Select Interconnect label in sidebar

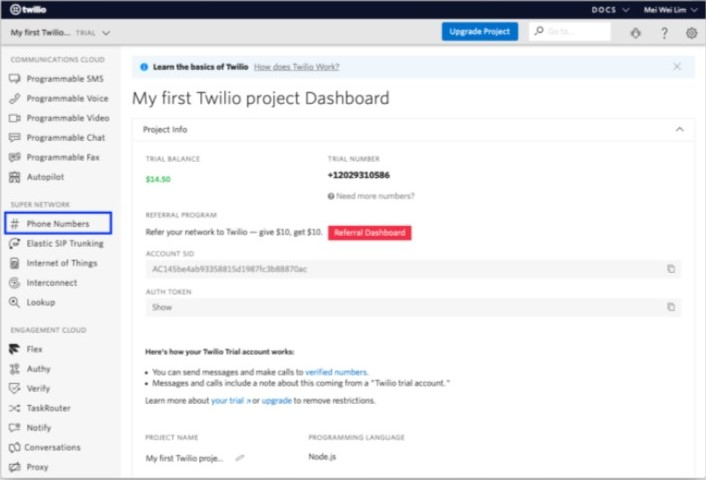52,283
